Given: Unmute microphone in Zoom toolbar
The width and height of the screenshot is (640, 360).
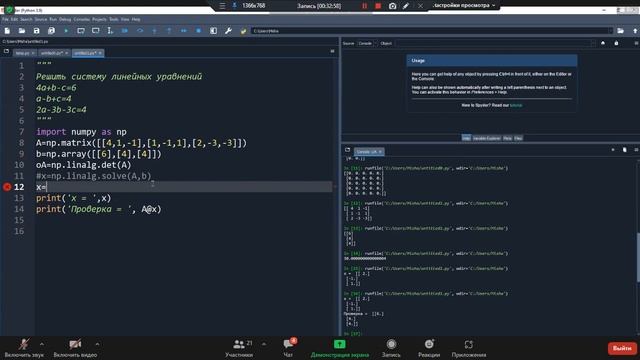Looking at the screenshot, I should (x=24, y=348).
